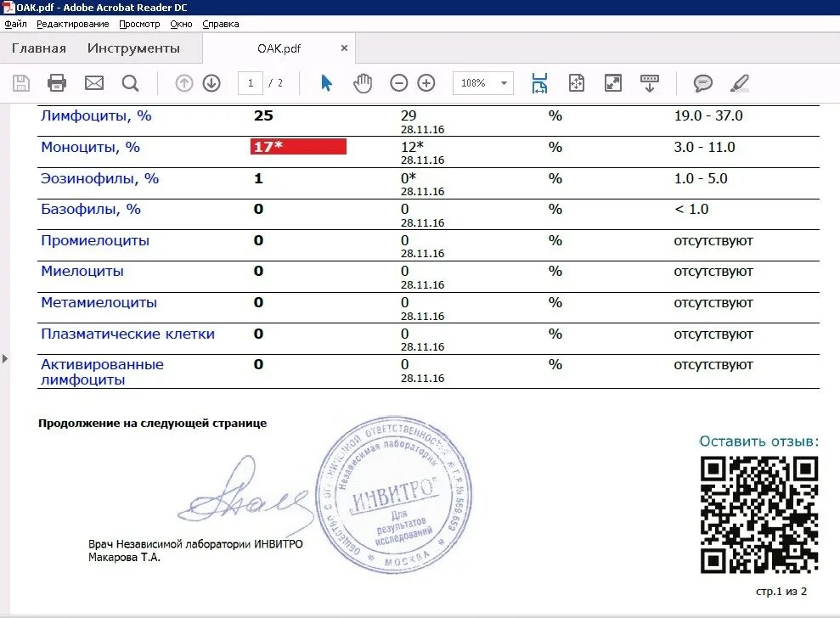Viewport: 840px width, 618px height.
Task: Select the OAK.pdf document tab
Action: (279, 48)
